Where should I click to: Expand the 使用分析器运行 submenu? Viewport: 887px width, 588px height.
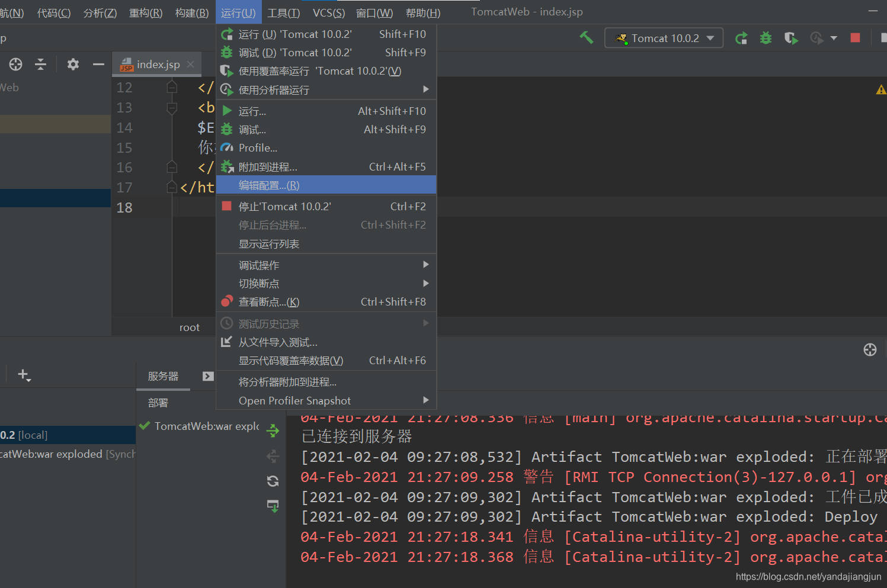326,90
